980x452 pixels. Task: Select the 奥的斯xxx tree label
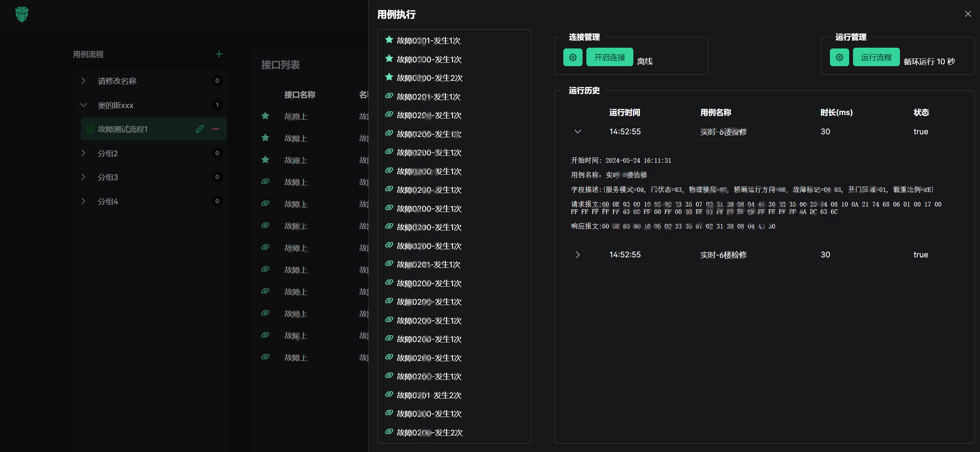point(115,105)
